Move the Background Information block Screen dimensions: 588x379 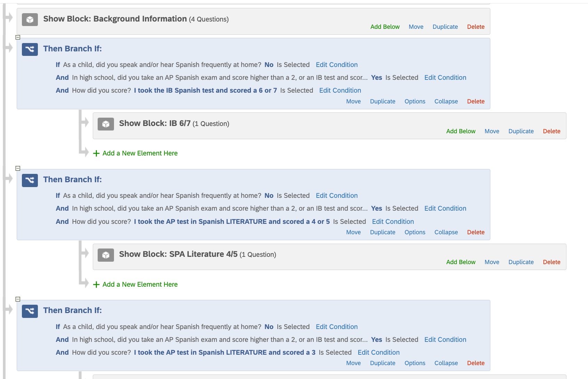(x=416, y=27)
